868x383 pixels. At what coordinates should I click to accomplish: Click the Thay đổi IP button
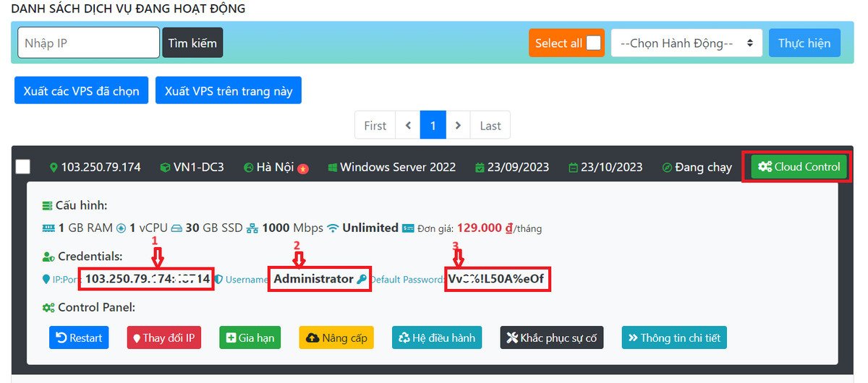point(163,337)
